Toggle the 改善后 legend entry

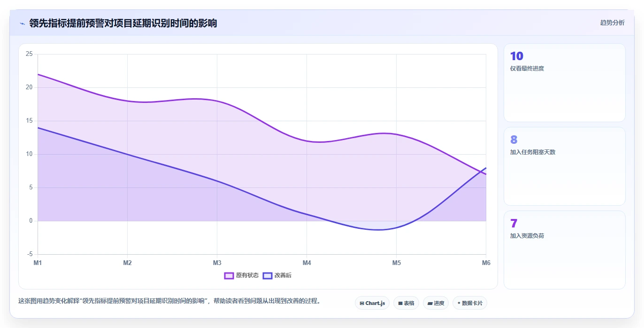(x=277, y=275)
